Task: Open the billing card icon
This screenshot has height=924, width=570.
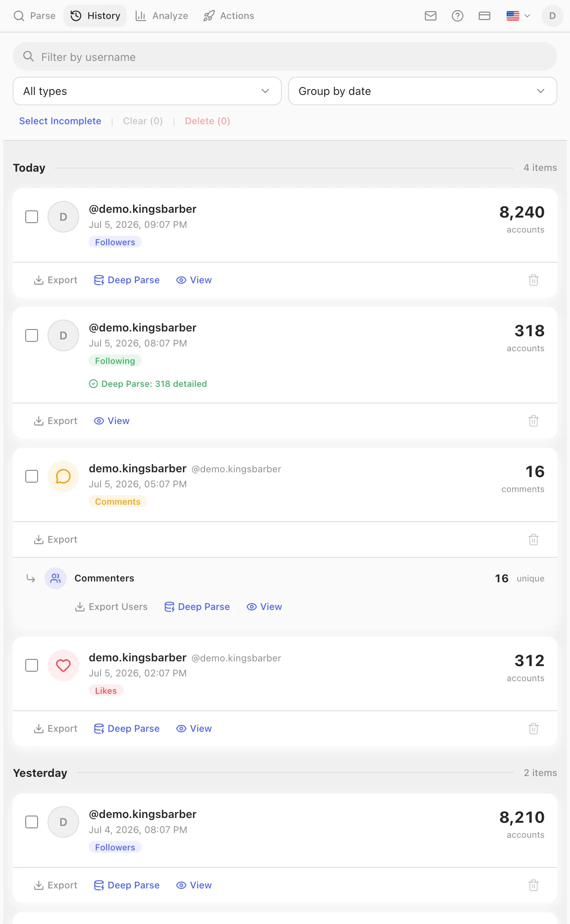Action: 484,16
